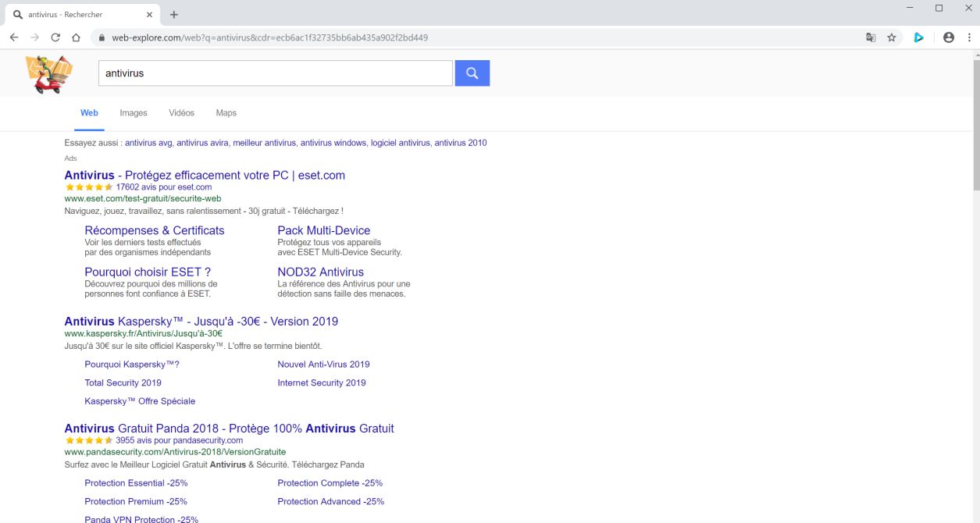Try suggestion antivirus avira
This screenshot has height=523, width=980.
pyautogui.click(x=202, y=143)
